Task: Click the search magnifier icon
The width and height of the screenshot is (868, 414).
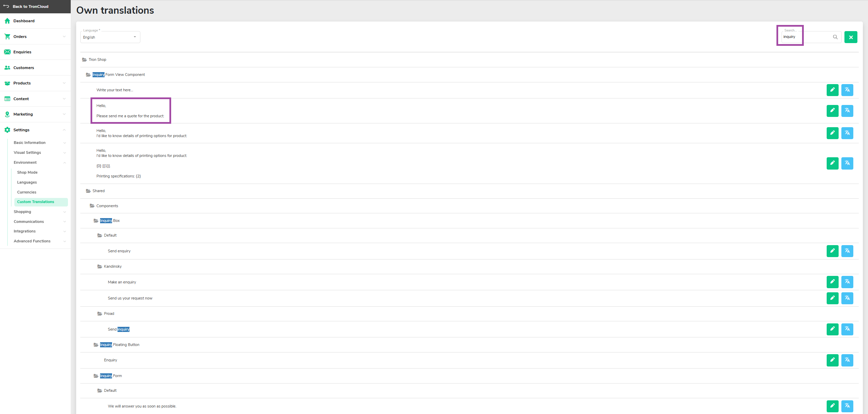Action: point(835,37)
